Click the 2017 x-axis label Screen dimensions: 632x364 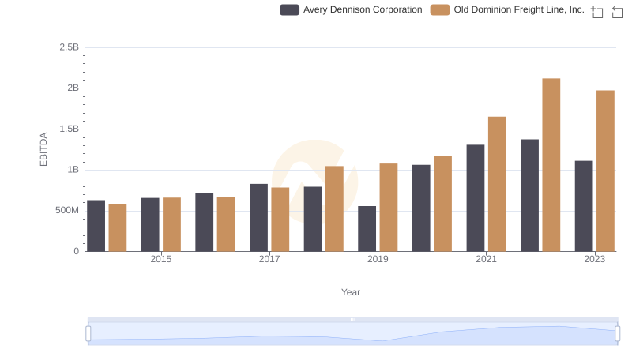click(269, 259)
